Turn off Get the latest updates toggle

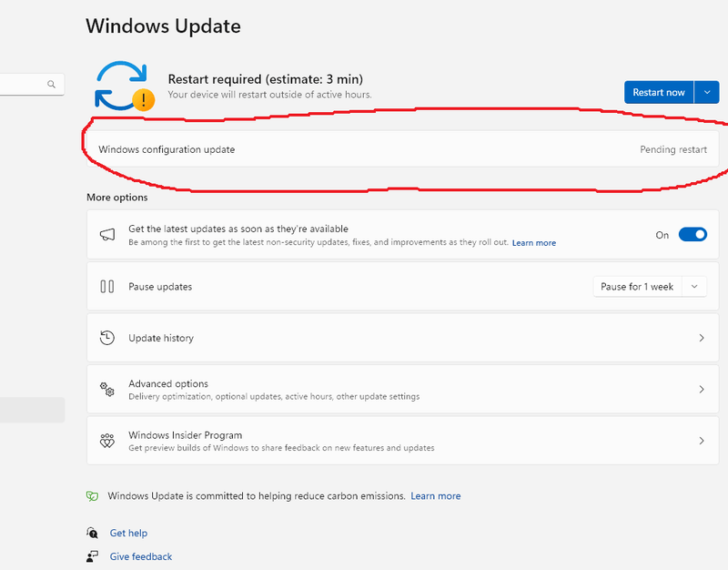(693, 235)
